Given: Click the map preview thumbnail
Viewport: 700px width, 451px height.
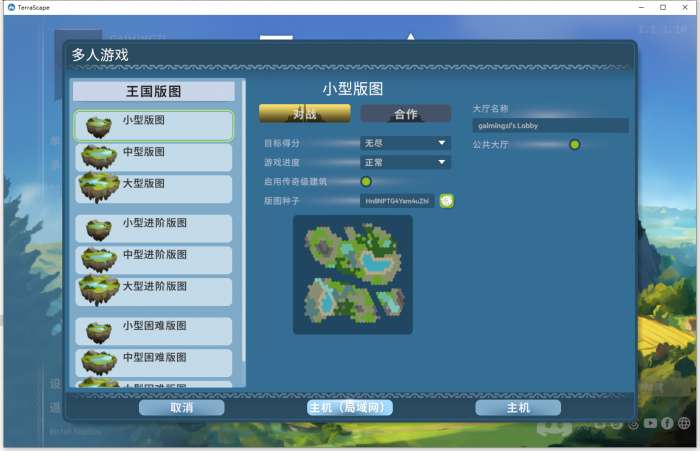Looking at the screenshot, I should [353, 275].
